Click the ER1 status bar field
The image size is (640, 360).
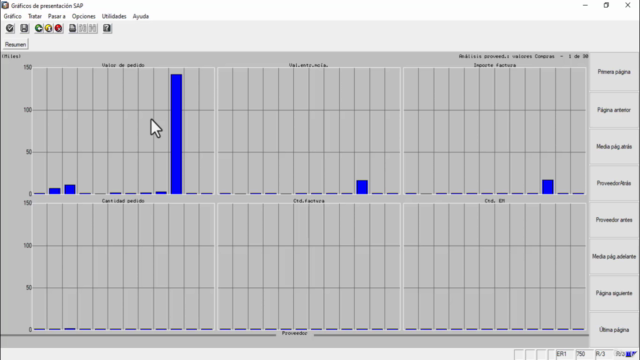click(x=564, y=354)
